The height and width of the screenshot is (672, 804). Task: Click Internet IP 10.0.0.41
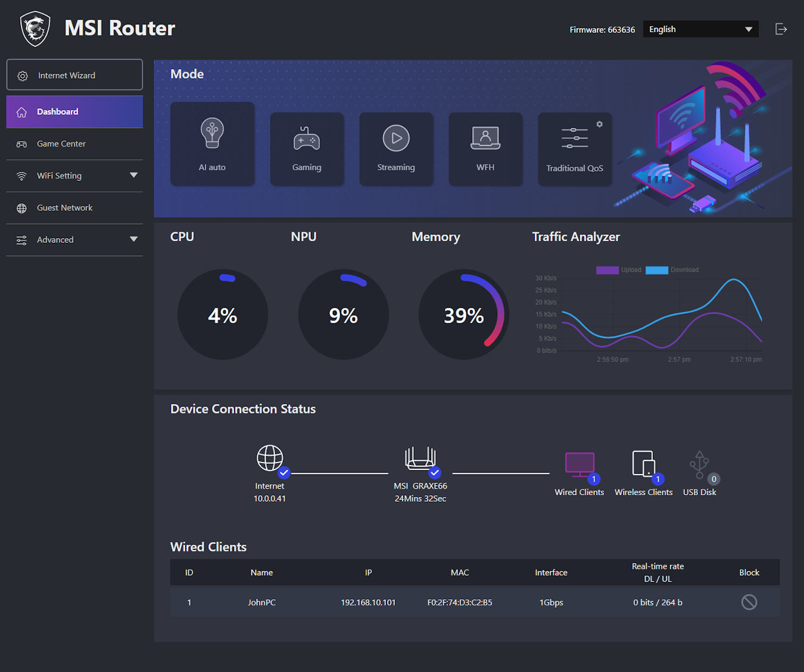tap(270, 499)
